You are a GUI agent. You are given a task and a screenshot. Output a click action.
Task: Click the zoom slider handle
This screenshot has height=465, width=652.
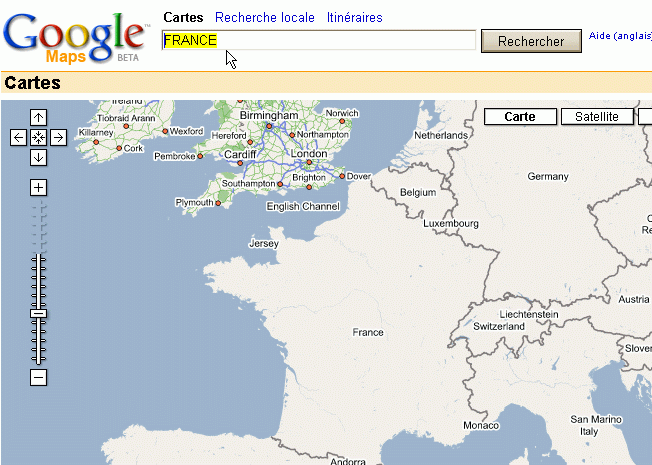coord(38,314)
